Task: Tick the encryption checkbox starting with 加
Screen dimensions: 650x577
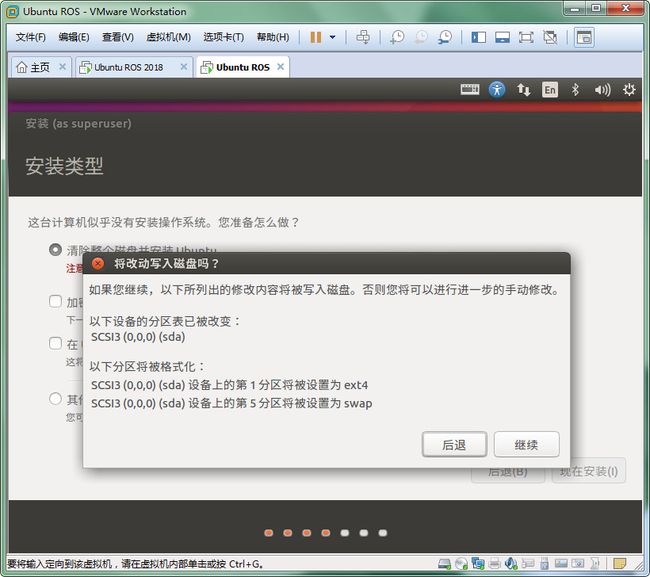Action: pos(55,301)
